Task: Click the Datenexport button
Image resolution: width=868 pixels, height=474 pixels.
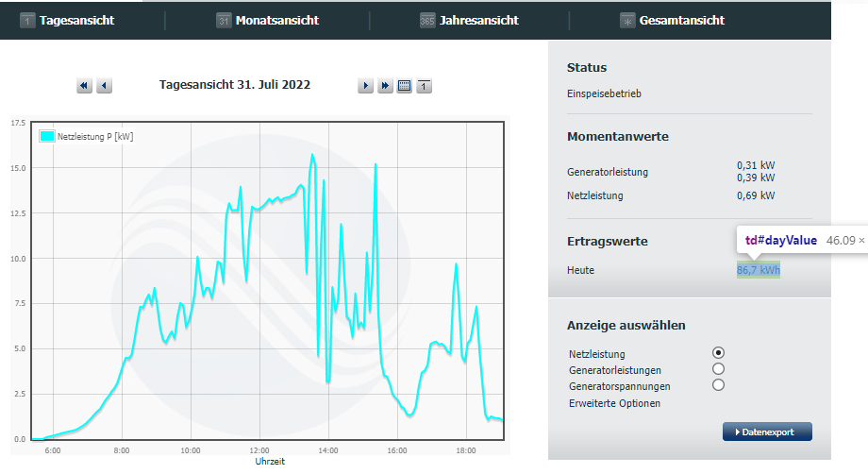Action: point(767,432)
